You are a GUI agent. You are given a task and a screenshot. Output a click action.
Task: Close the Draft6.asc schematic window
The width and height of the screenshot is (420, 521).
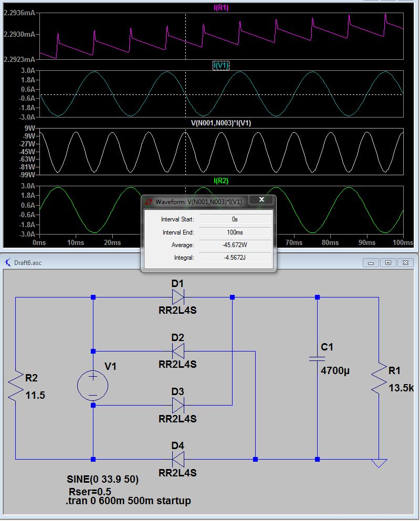[x=405, y=262]
